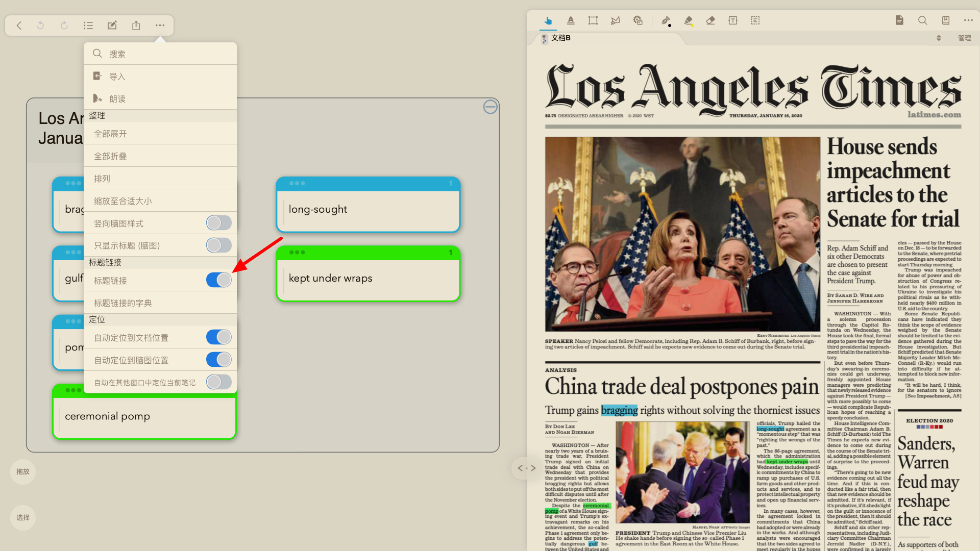This screenshot has width=980, height=551.
Task: Click the 朗读 read-aloud icon row
Action: click(160, 98)
